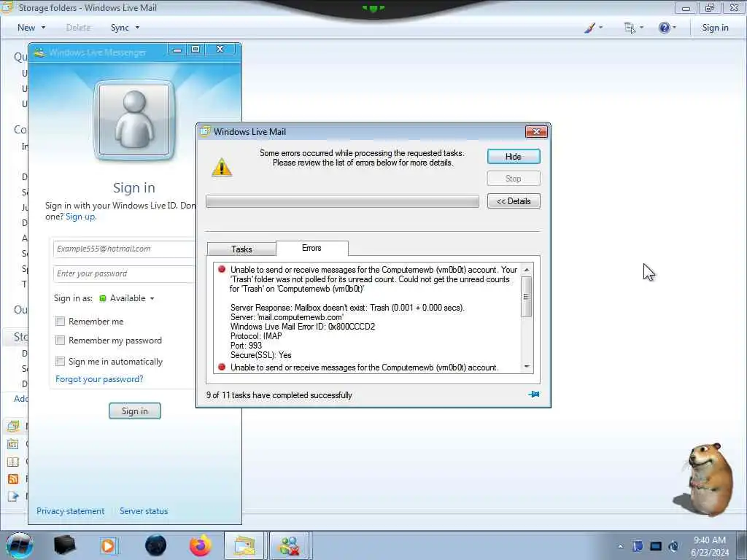Image resolution: width=747 pixels, height=560 pixels.
Task: Click the red bullet of second error entry
Action: (222, 367)
